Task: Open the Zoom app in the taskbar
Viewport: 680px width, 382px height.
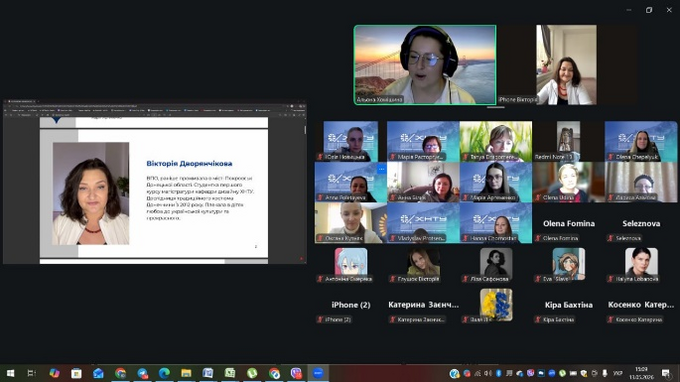Action: click(318, 373)
